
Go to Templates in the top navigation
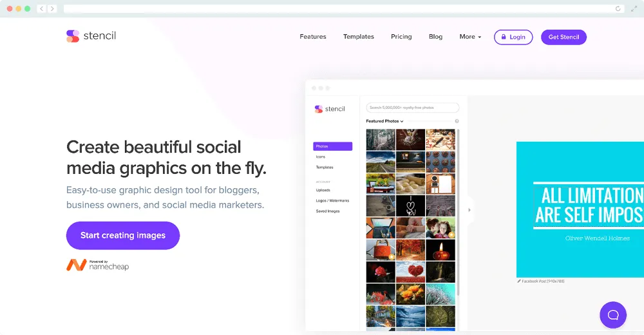point(359,37)
